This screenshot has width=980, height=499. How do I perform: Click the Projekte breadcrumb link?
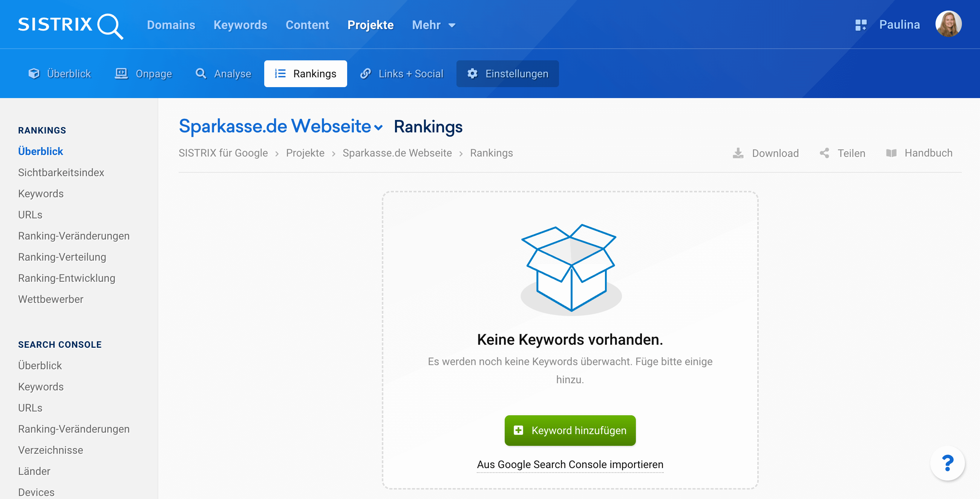[x=305, y=153]
